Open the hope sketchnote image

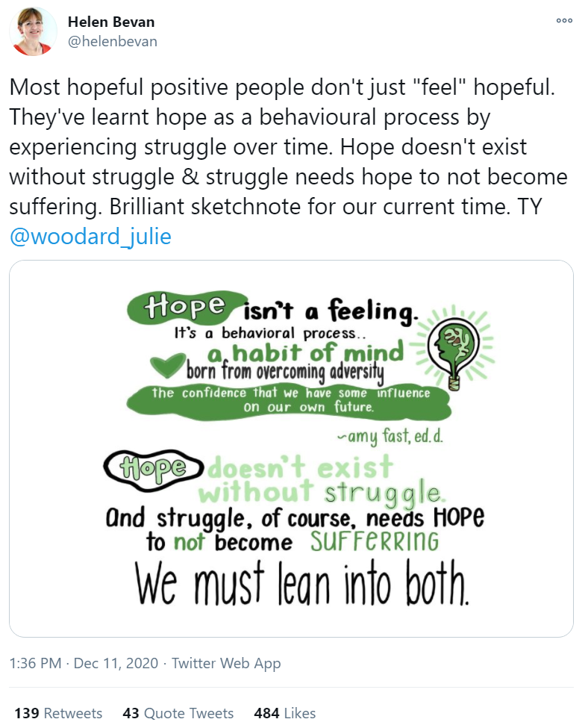291,449
